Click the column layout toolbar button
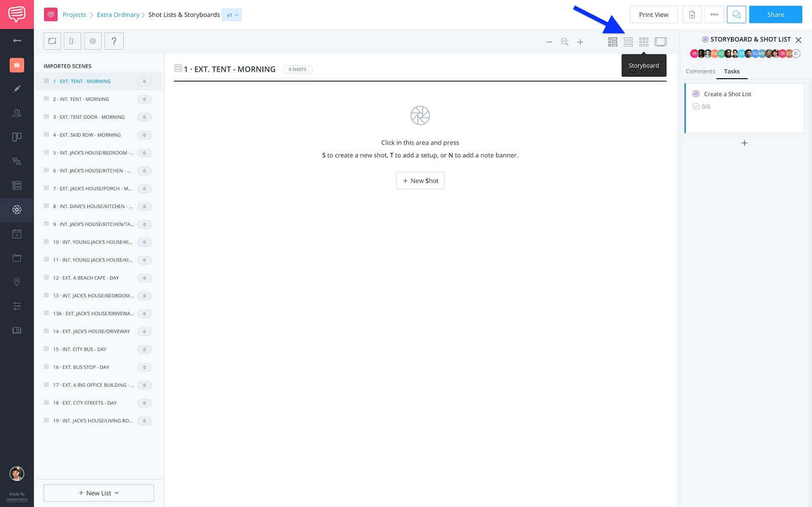This screenshot has height=507, width=812. pos(73,41)
